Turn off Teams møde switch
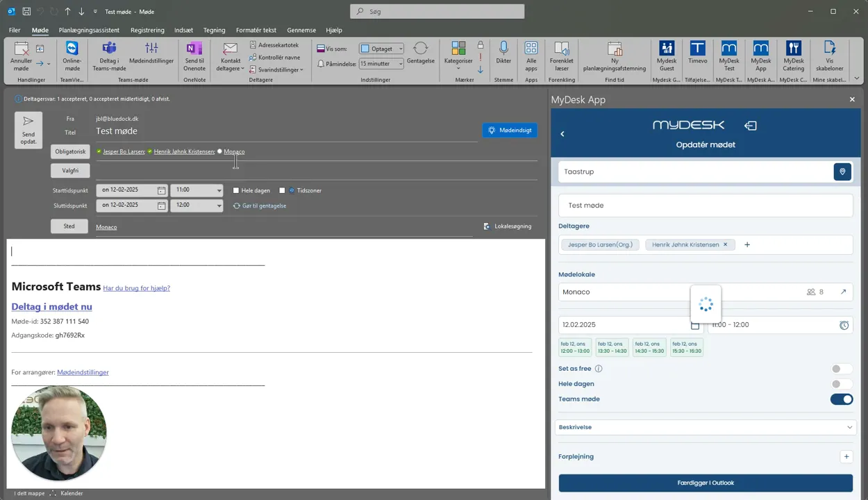The width and height of the screenshot is (868, 500). click(842, 399)
